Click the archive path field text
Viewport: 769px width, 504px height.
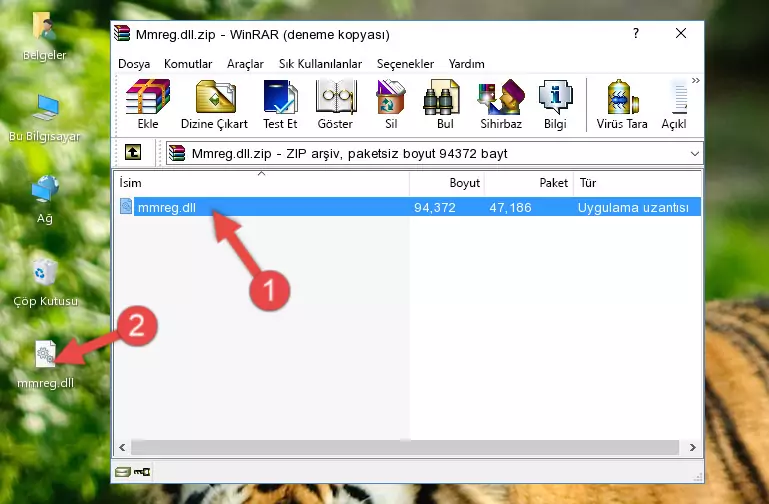tap(349, 153)
